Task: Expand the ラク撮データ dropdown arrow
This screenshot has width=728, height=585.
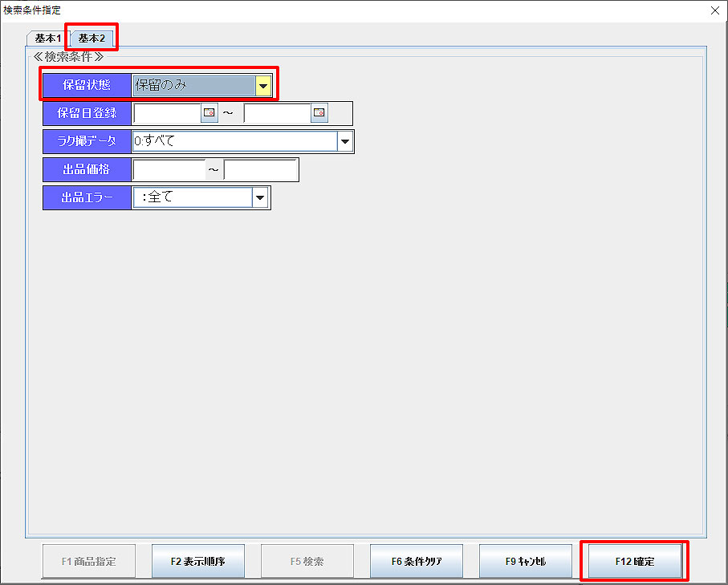Action: 345,141
